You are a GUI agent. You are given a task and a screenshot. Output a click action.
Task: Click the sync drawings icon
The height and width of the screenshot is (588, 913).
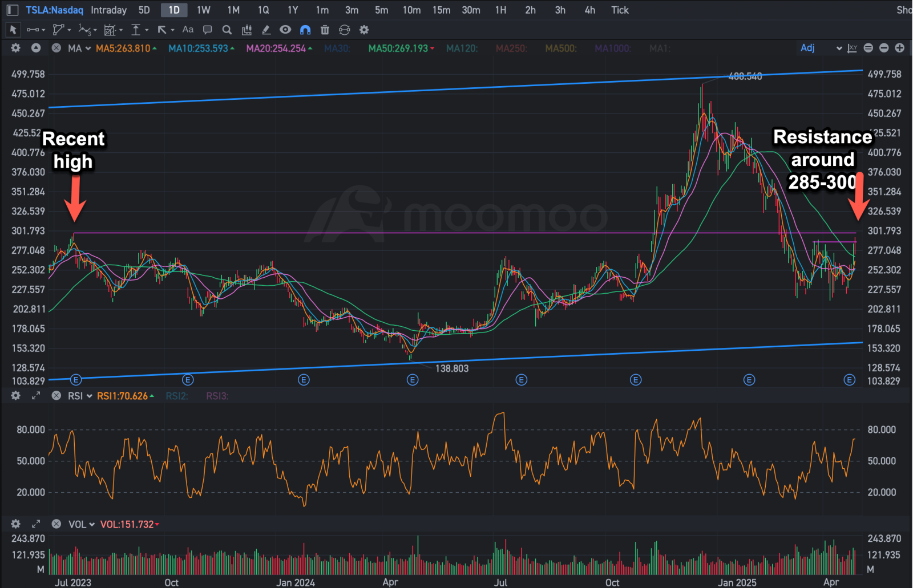click(344, 30)
